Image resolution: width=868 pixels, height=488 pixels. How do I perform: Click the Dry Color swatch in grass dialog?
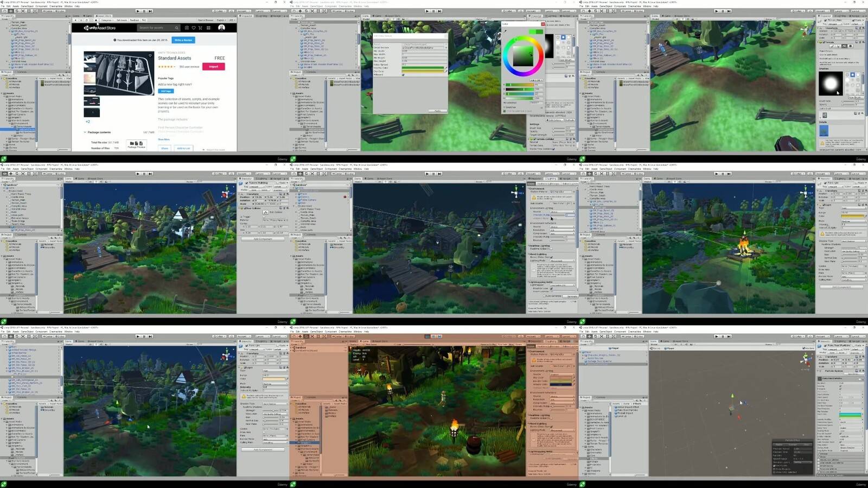(x=423, y=71)
